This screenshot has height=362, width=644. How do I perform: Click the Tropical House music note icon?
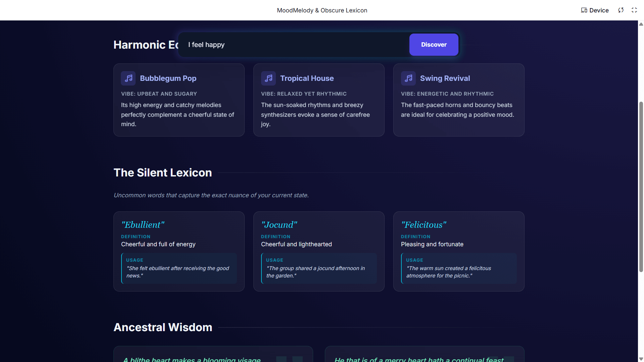[268, 78]
